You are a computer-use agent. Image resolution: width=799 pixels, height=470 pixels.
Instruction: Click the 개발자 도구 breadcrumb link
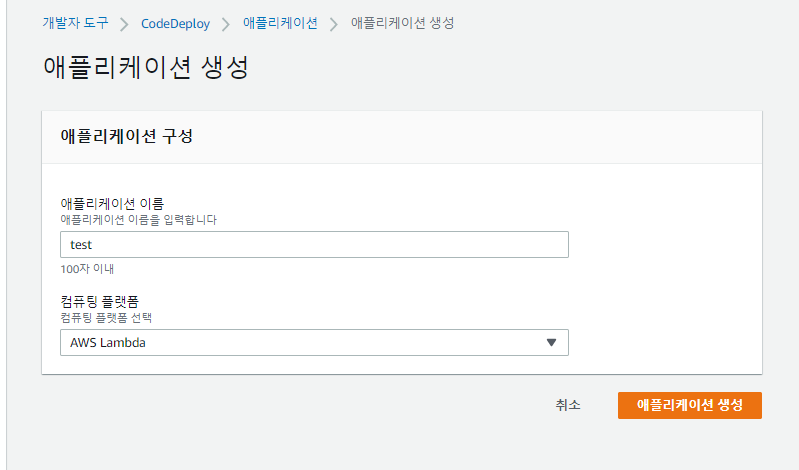tap(75, 23)
